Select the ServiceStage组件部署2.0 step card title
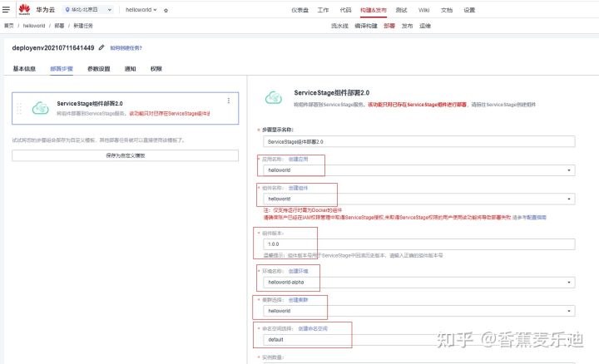599x364 pixels. coord(90,103)
